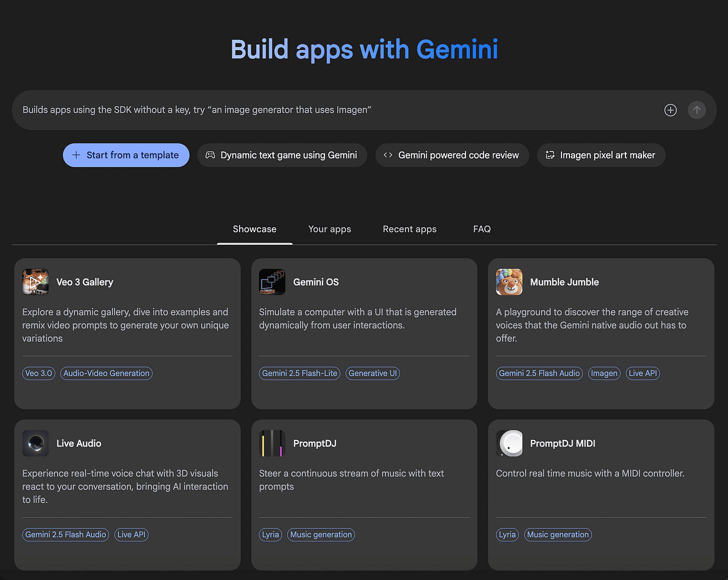
Task: Open the Mumble Jumble card title
Action: tap(564, 282)
